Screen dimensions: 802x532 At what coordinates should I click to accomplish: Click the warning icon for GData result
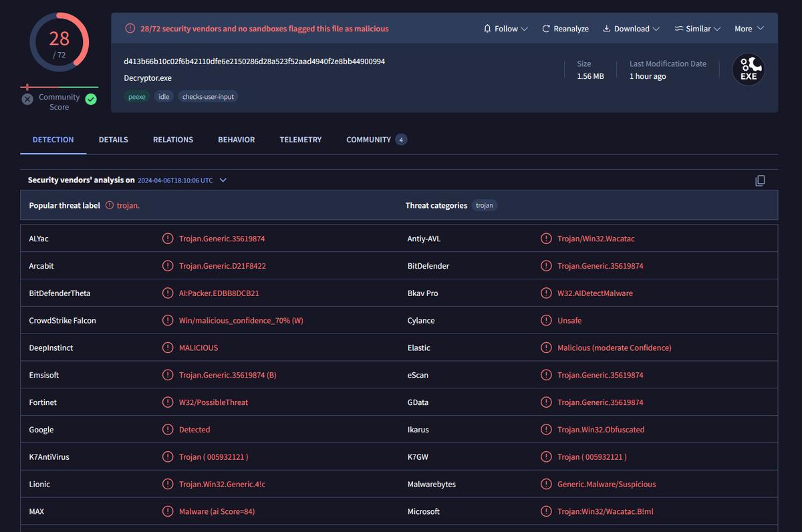(546, 402)
